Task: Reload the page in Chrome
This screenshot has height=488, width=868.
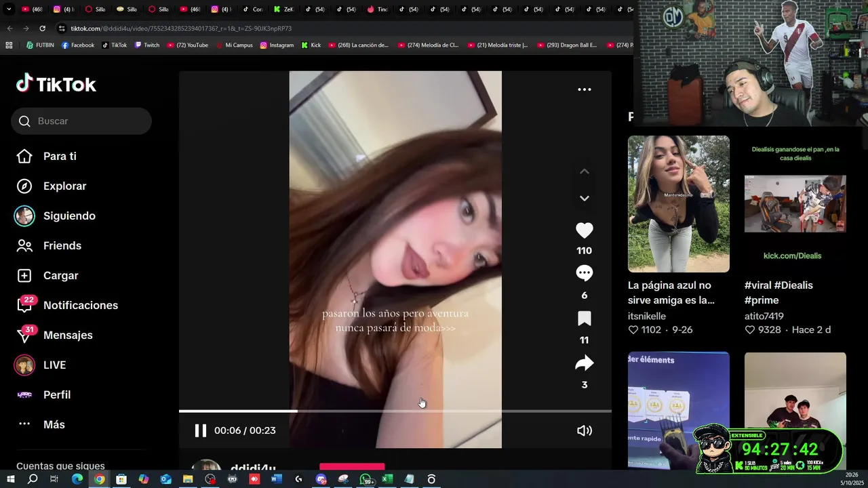Action: [x=42, y=28]
